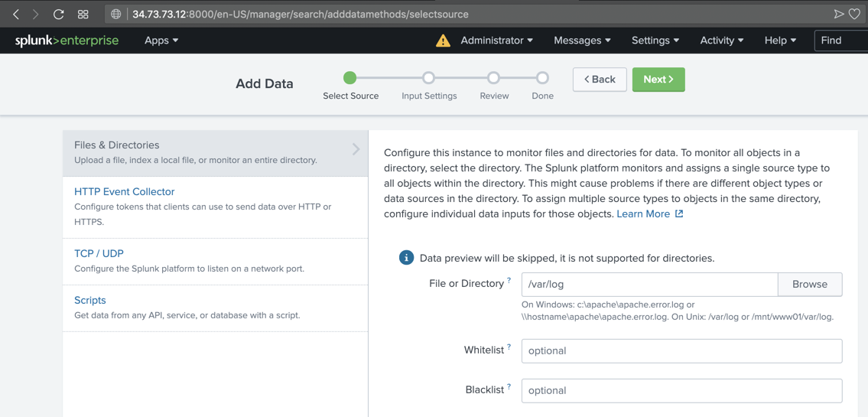Viewport: 868px width, 417px height.
Task: Click the browser back arrow icon
Action: point(16,14)
